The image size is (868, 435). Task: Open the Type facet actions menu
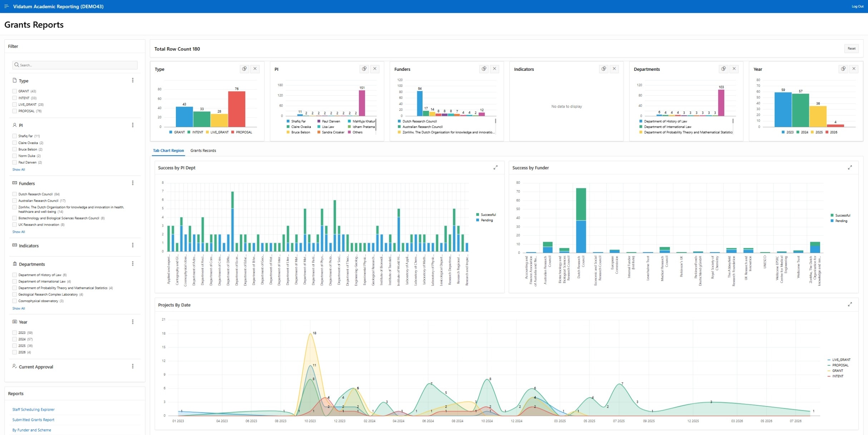point(133,80)
